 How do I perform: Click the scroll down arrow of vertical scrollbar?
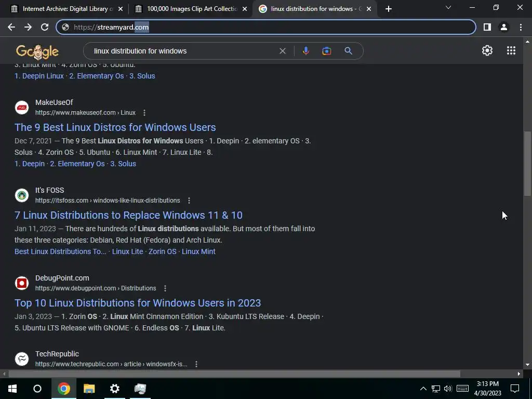[527, 365]
